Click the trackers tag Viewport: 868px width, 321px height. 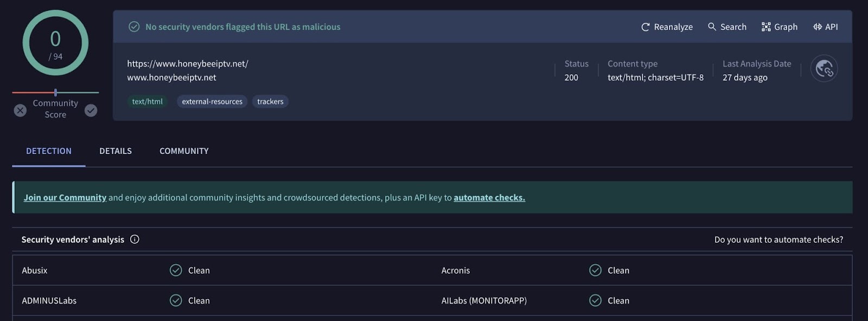270,101
